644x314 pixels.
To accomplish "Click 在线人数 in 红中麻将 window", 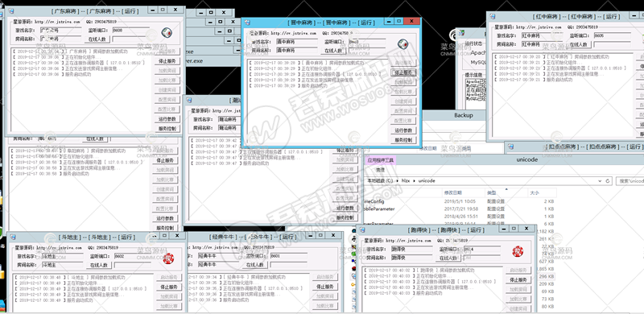I will [579, 44].
